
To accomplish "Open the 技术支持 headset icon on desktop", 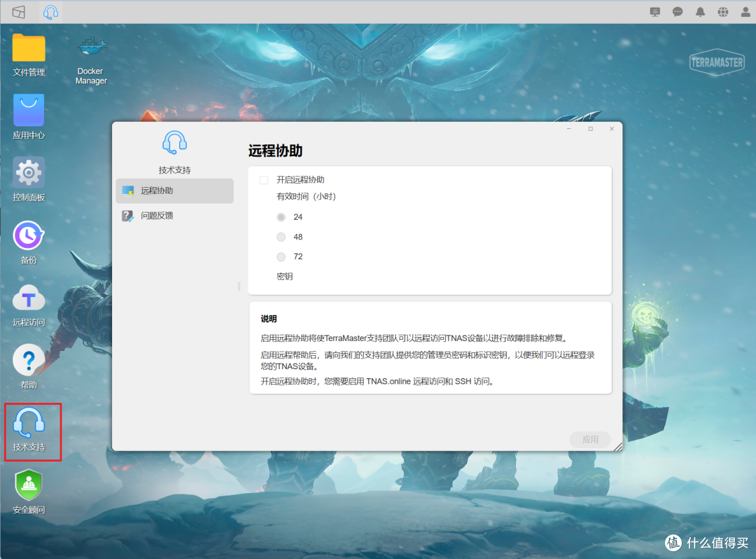I will (x=29, y=429).
